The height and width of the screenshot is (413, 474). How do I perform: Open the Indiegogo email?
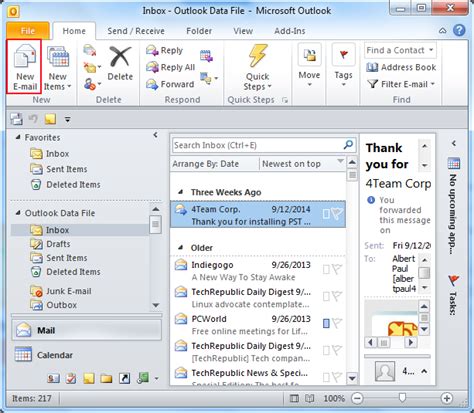tap(258, 271)
